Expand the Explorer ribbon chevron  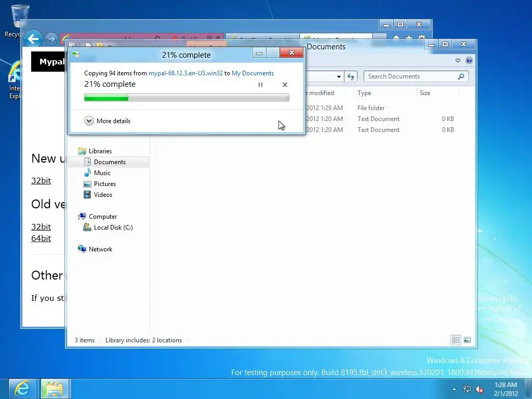click(x=458, y=60)
